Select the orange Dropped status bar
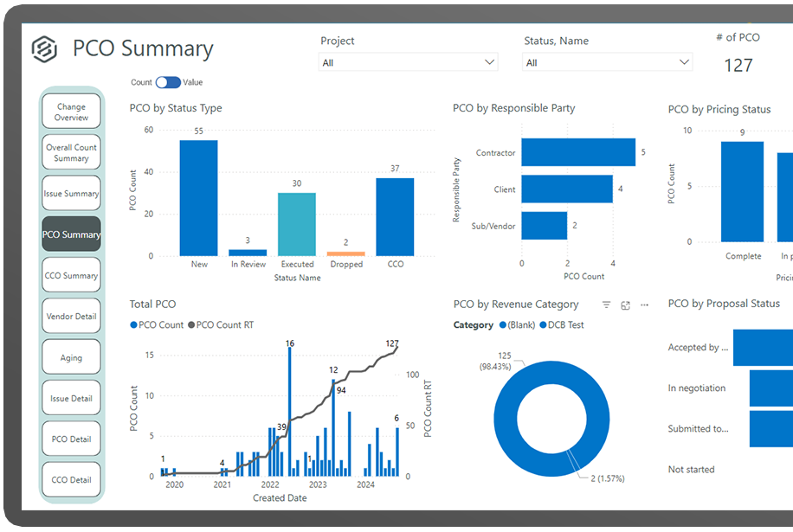This screenshot has height=532, width=793. click(x=346, y=253)
